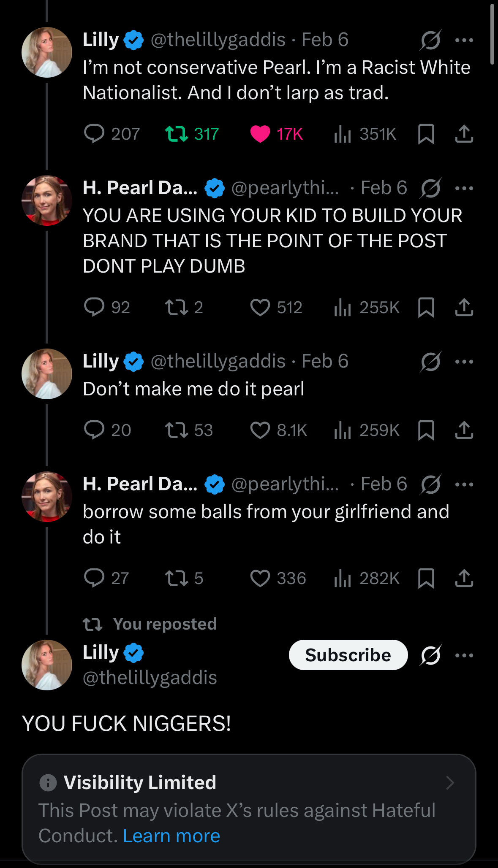The height and width of the screenshot is (868, 498).
Task: Open replies on the post with 207 comments
Action: click(x=94, y=134)
